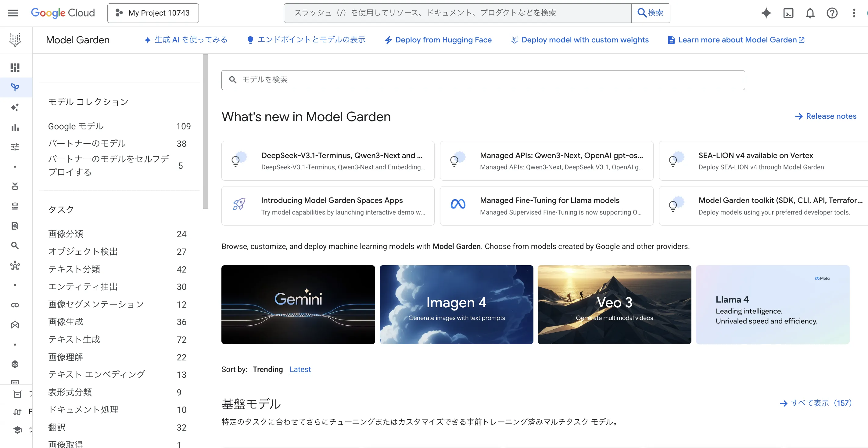
Task: Open the help question-mark icon
Action: tap(832, 13)
